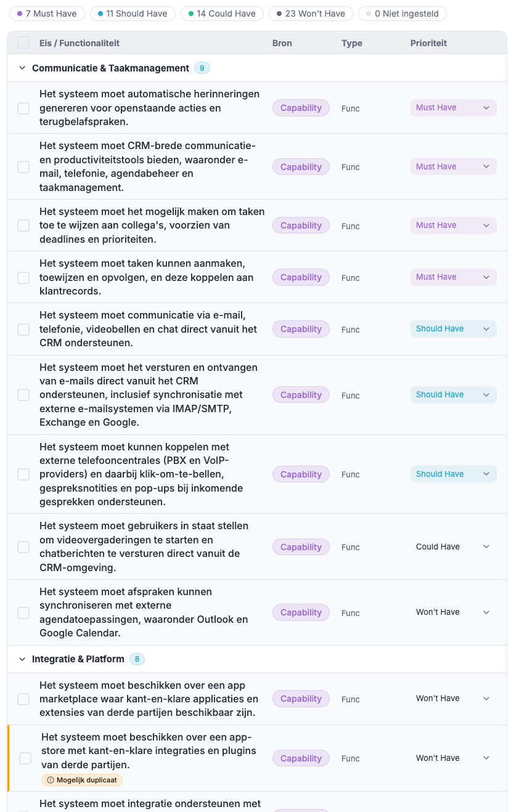514x812 pixels.
Task: Collapse the Integratie & Platform section
Action: [22, 659]
